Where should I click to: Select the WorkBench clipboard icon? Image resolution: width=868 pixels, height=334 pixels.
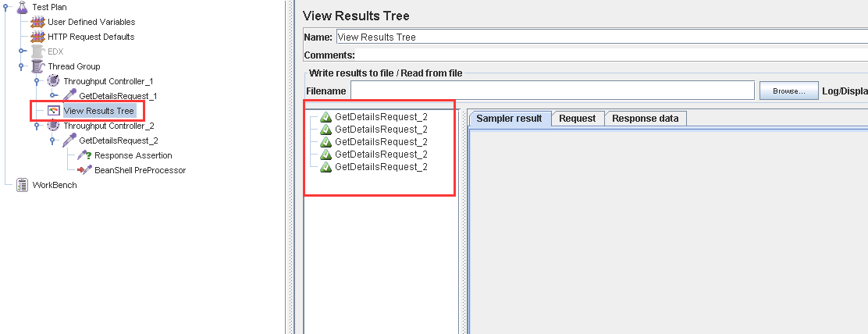coord(22,185)
